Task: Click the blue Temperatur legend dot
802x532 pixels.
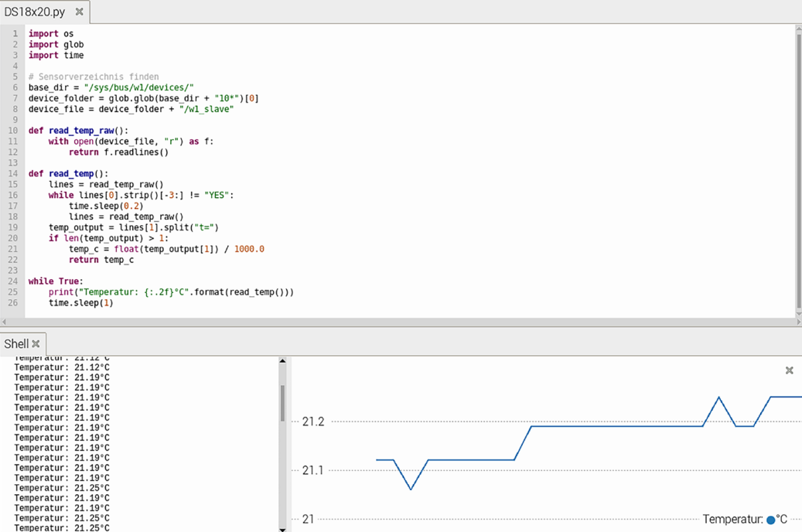Action: coord(771,520)
